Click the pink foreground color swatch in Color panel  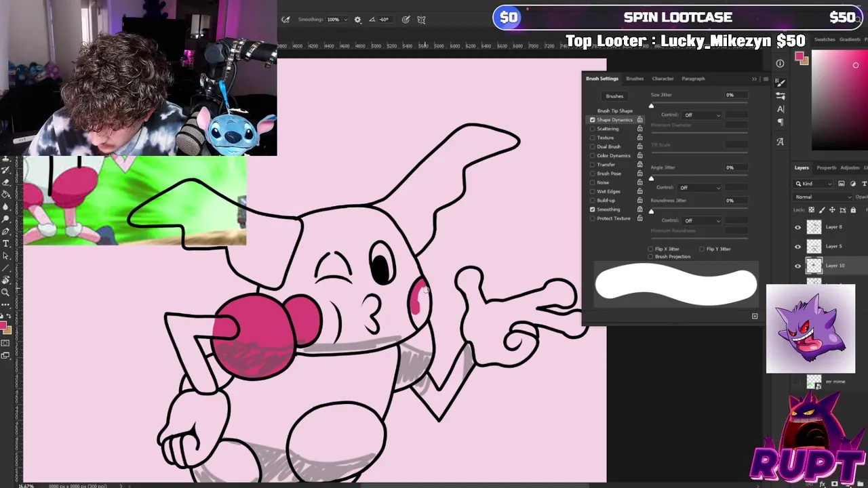pos(800,57)
